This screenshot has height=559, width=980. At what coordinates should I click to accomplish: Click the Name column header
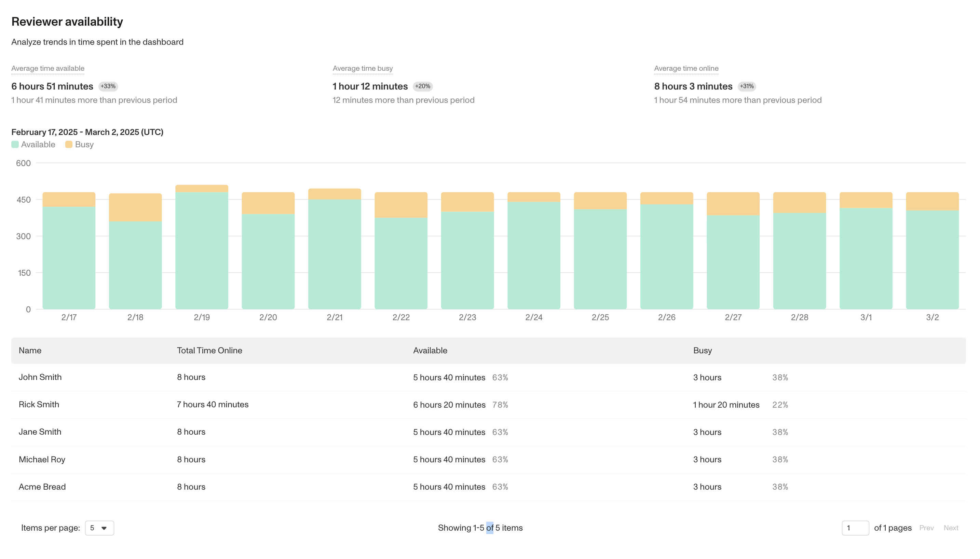30,351
